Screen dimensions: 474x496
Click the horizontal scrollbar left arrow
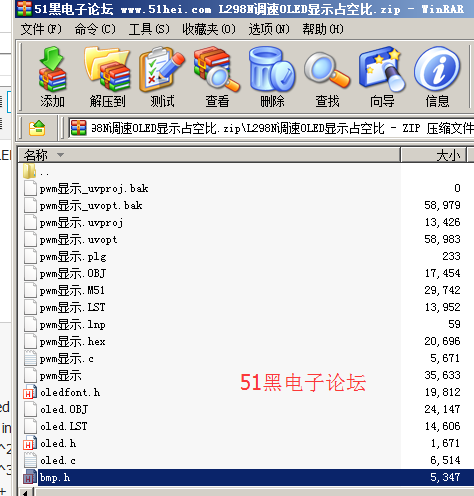pyautogui.click(x=26, y=492)
